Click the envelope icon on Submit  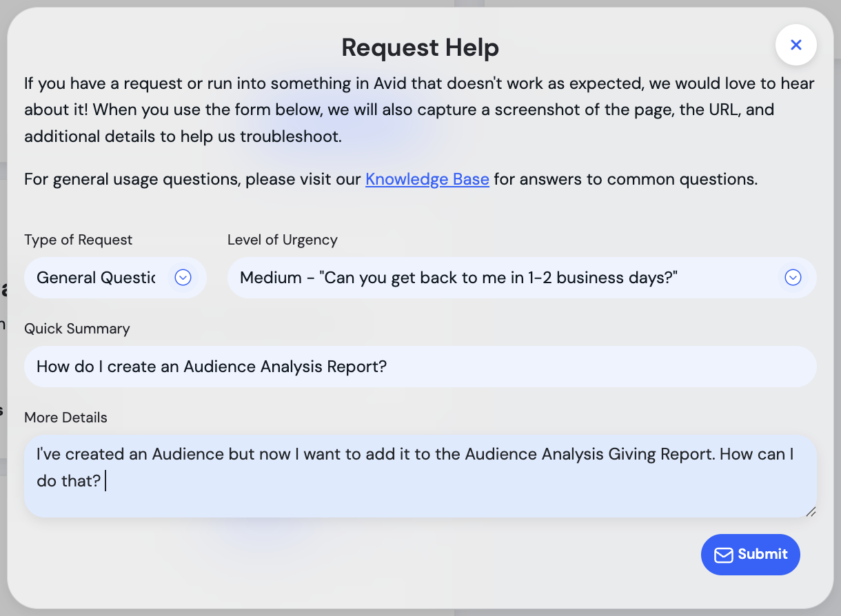tap(723, 555)
